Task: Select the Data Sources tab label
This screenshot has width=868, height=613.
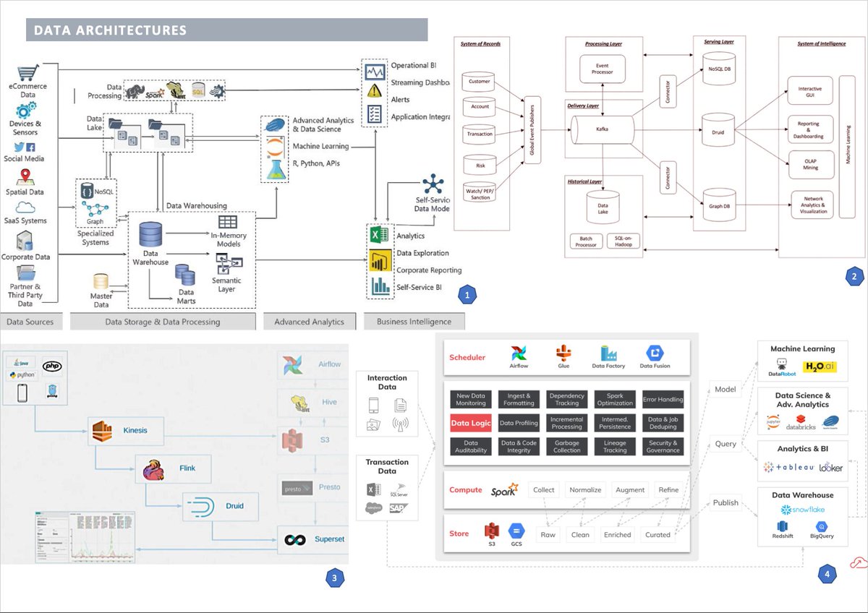Action: tap(32, 321)
